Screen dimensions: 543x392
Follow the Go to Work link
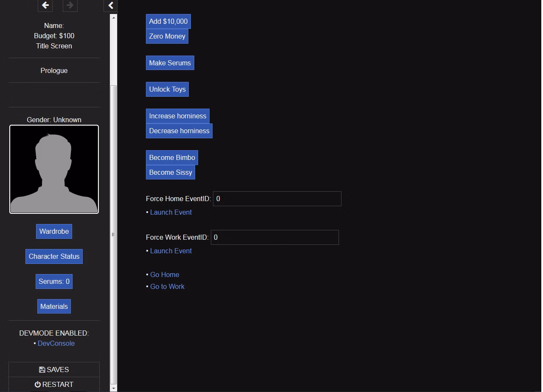tap(167, 286)
